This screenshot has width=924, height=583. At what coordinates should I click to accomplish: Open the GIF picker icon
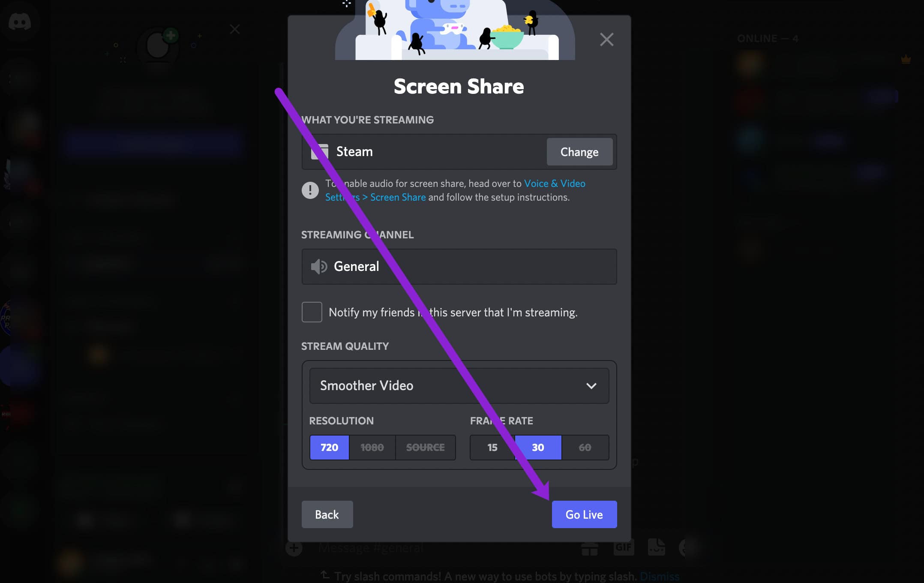[x=624, y=547]
